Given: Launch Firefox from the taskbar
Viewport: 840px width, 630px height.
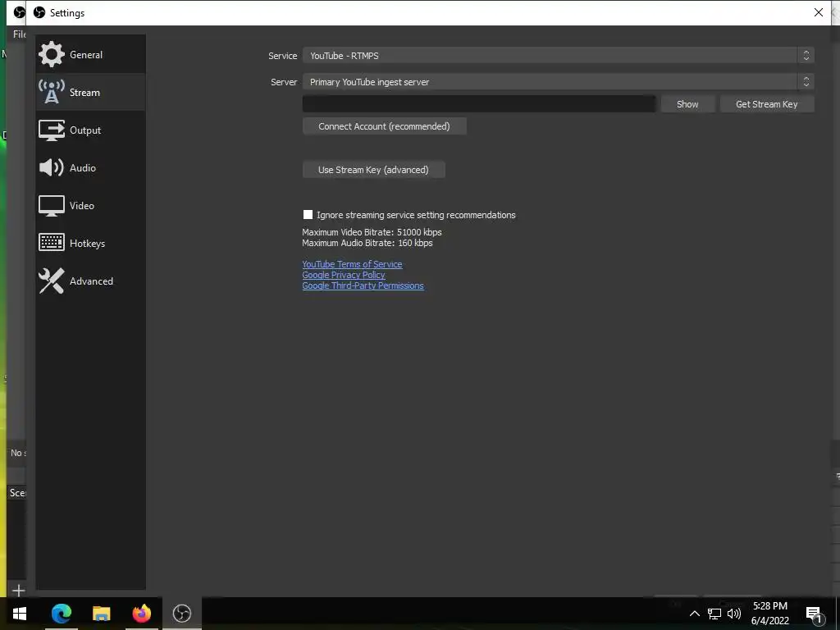Looking at the screenshot, I should coord(141,614).
